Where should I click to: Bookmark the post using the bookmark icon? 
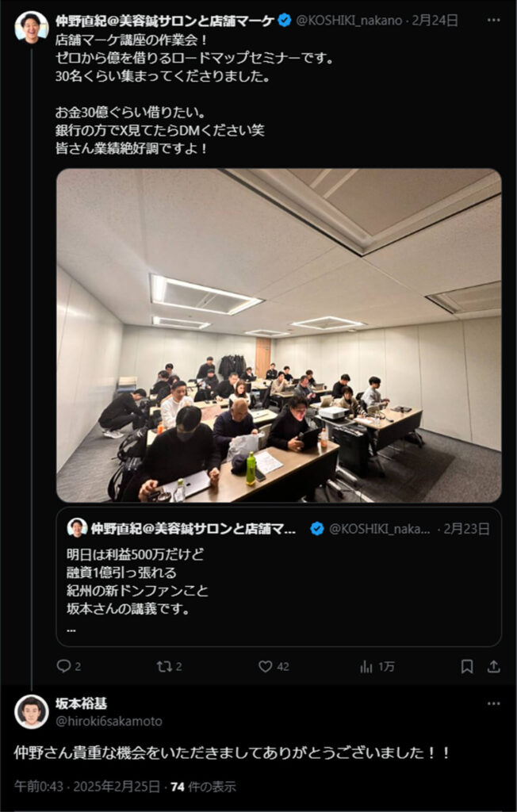tap(467, 666)
